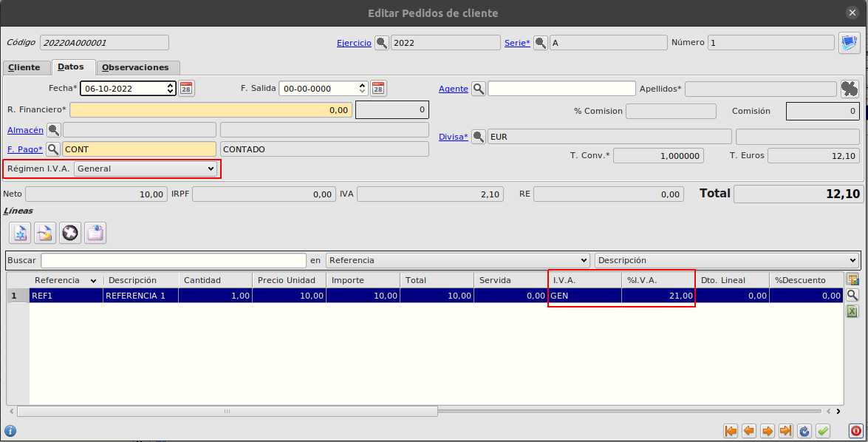
Task: Click the row number 1 header
Action: 18,296
